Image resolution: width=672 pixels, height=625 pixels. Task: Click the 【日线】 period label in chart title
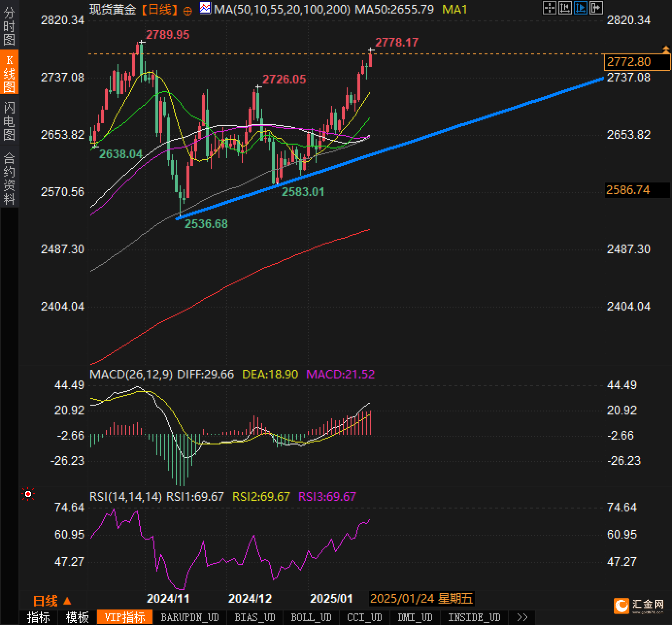pyautogui.click(x=160, y=9)
